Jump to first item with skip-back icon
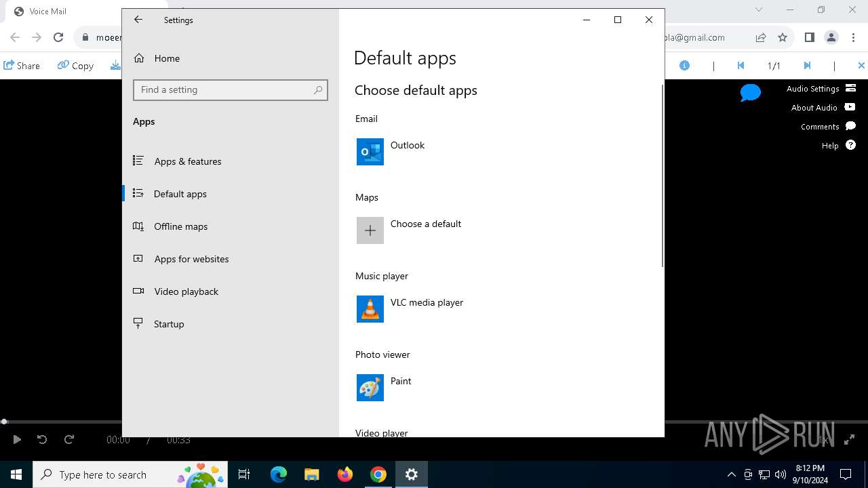 (741, 66)
